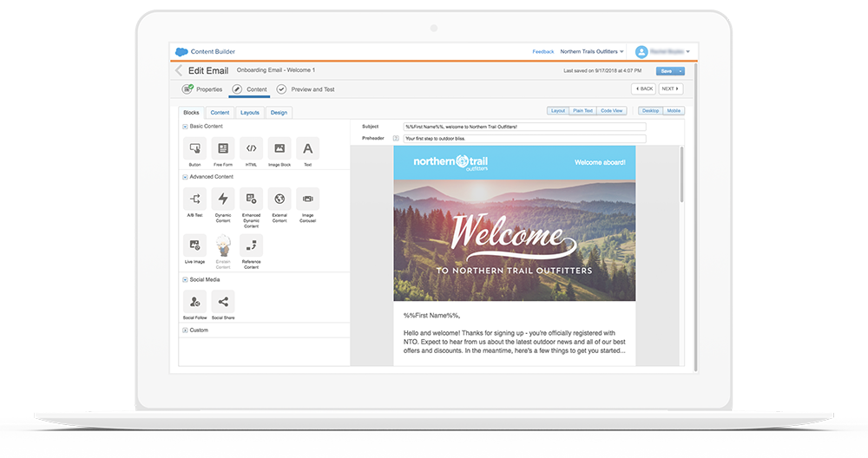Choose the External Content globe block
Image resolution: width=868 pixels, height=458 pixels.
(x=279, y=199)
